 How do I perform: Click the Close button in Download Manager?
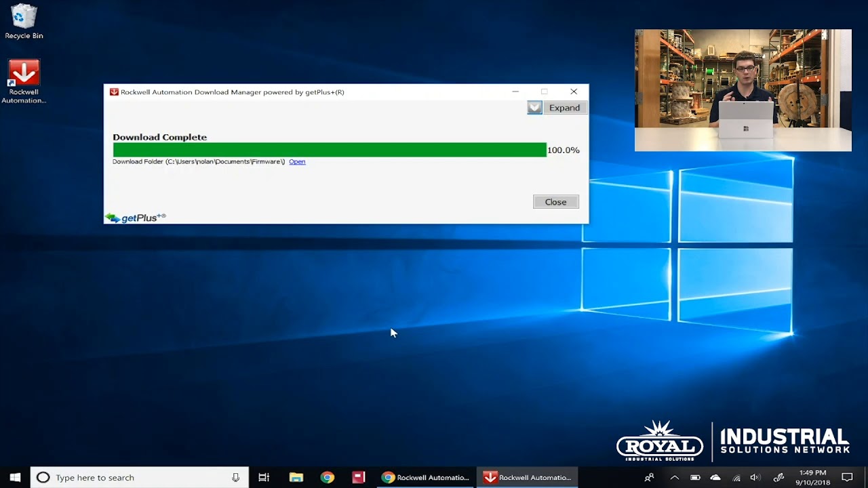tap(555, 202)
